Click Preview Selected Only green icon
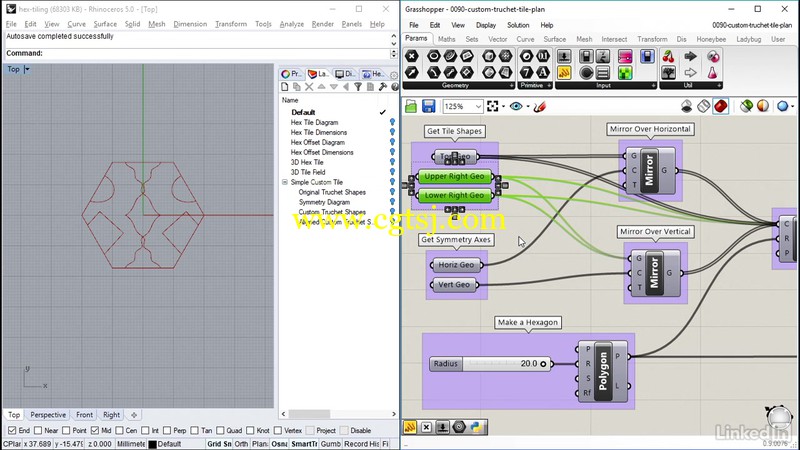800x450 pixels. (746, 106)
